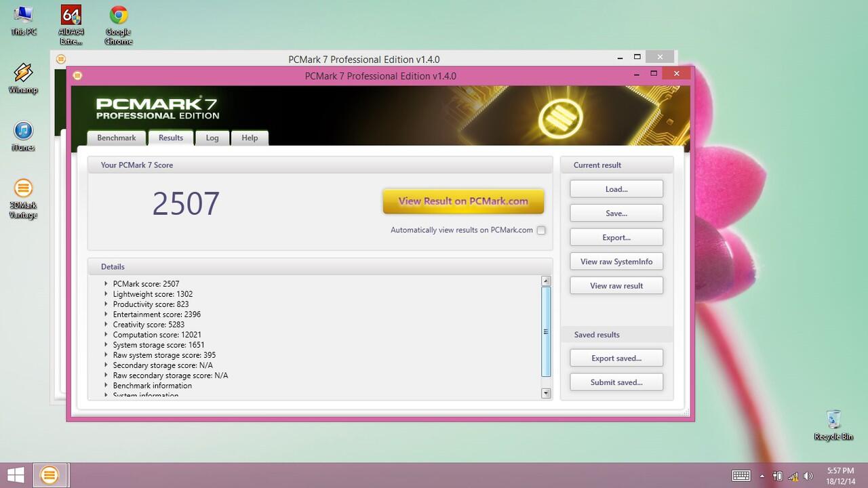Enable automatically view results on PCMark.com
The image size is (868, 488).
(541, 230)
